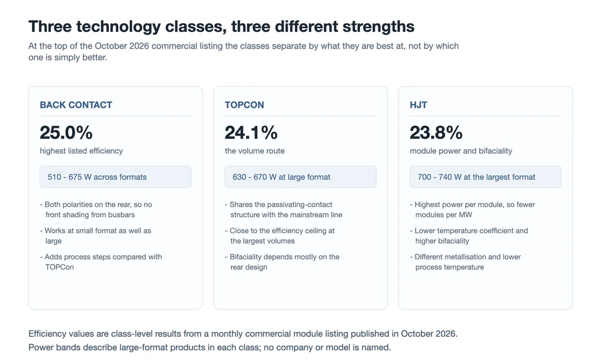Click bullet 'Bifaciality depends mostly on the rear design'
Viewport: 592px width, 364px height.
(282, 262)
